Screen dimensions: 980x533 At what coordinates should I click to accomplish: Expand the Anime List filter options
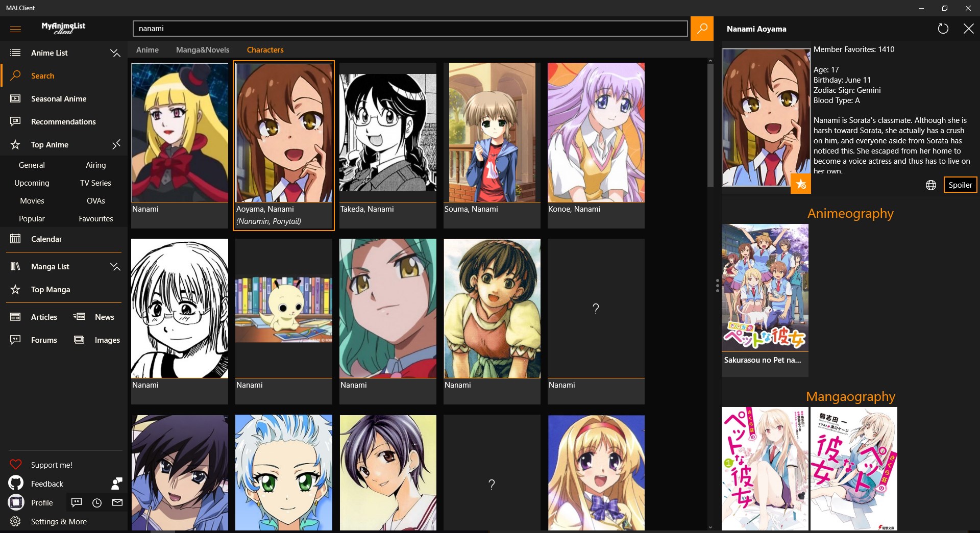tap(116, 53)
